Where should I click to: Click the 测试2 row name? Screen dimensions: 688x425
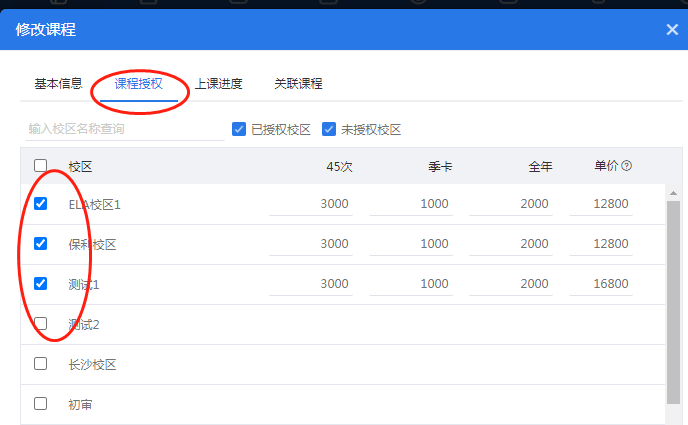84,325
